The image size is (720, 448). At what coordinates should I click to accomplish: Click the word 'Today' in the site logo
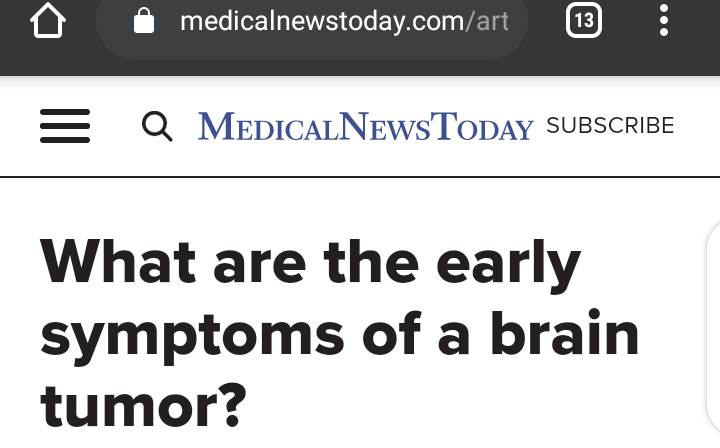pyautogui.click(x=484, y=126)
